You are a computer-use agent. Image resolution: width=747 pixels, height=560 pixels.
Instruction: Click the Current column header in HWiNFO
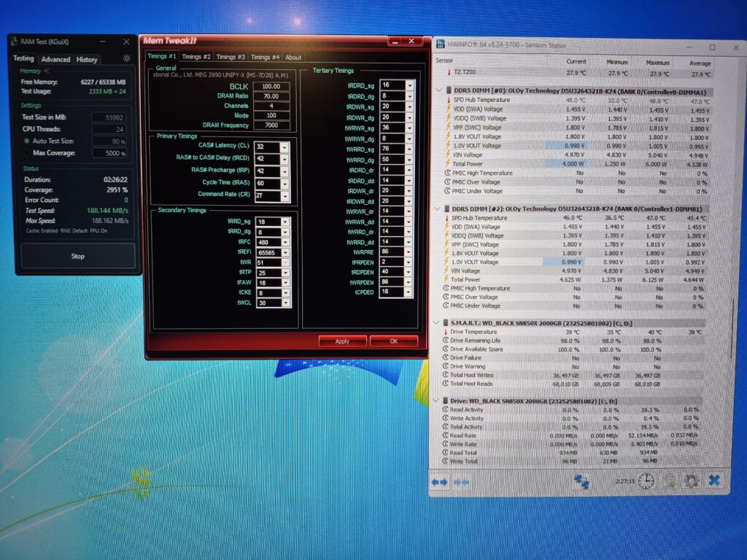pyautogui.click(x=576, y=61)
